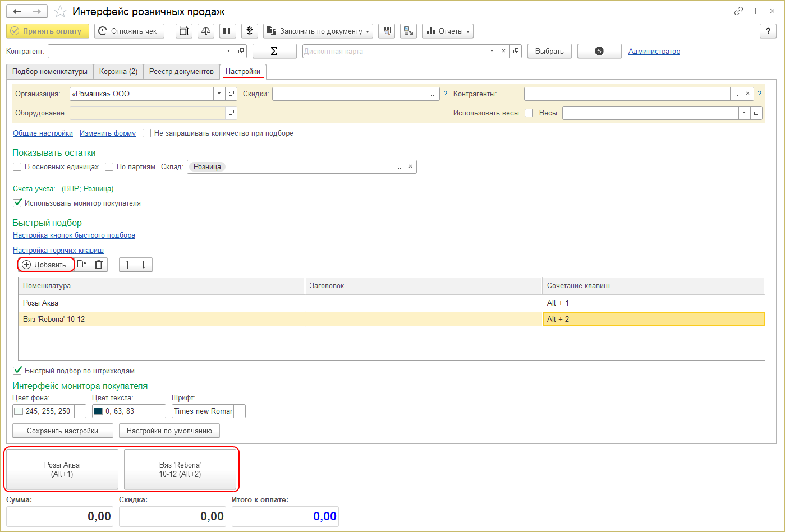Click the 'Цвет фона' color swatch
The image size is (785, 532).
pyautogui.click(x=19, y=411)
